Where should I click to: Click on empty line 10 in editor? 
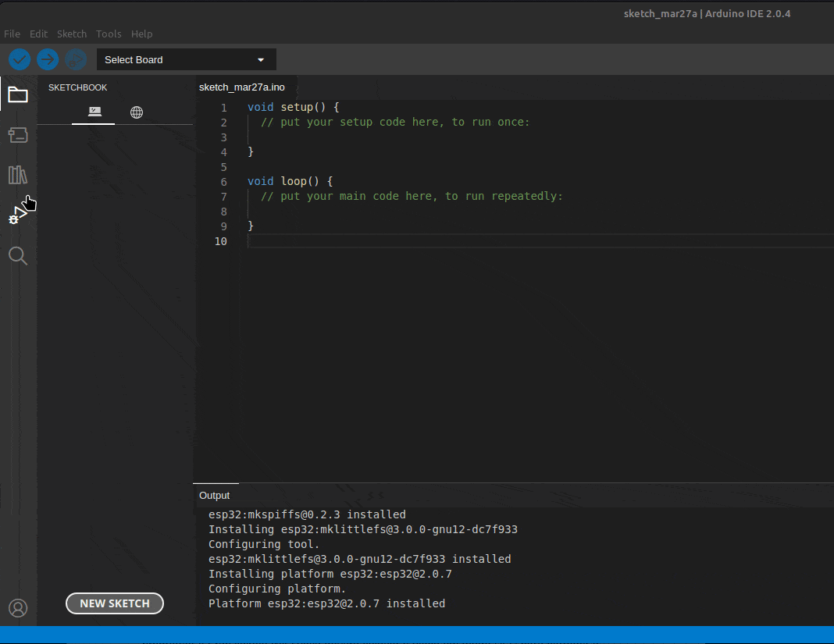pyautogui.click(x=469, y=241)
